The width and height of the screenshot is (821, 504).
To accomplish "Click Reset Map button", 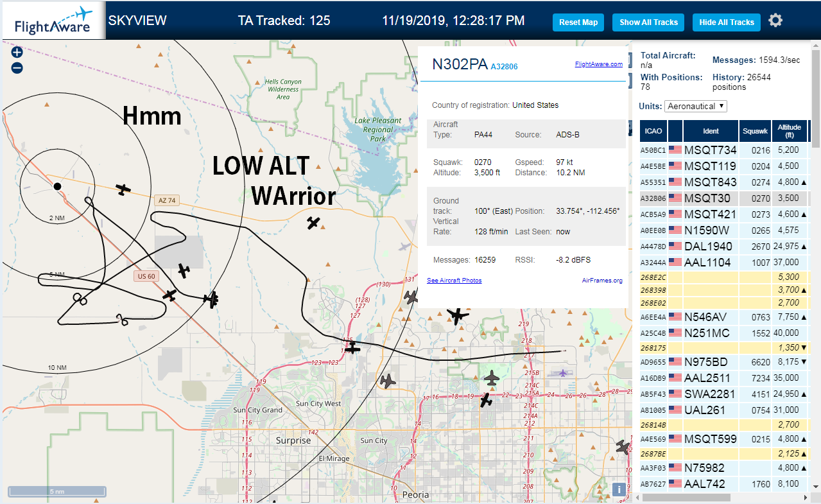I will click(x=578, y=22).
